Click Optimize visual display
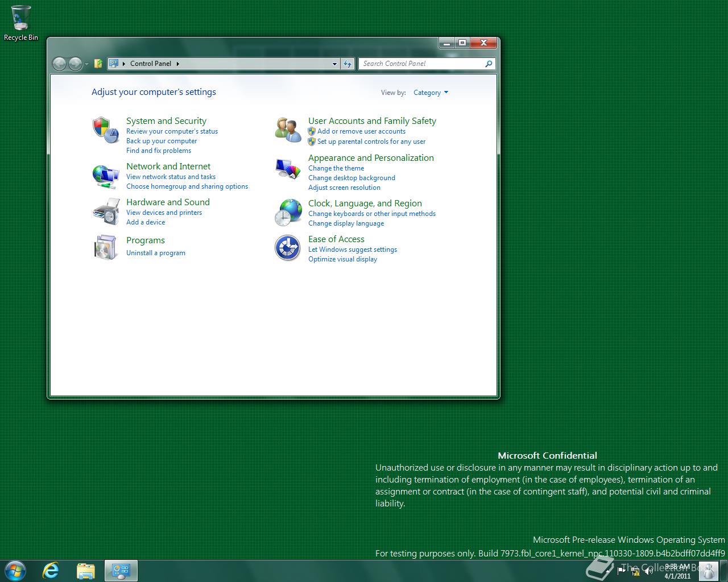This screenshot has width=728, height=582. [x=342, y=259]
